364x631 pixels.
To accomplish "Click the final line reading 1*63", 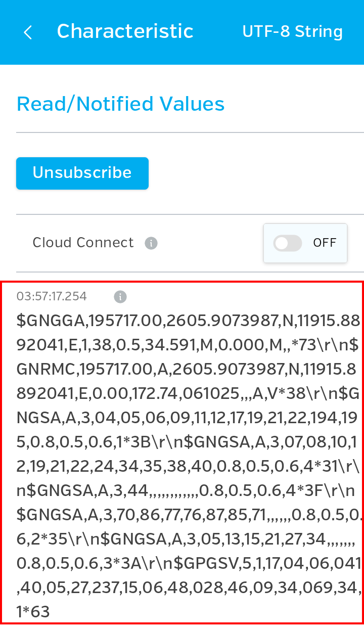I will point(33,612).
